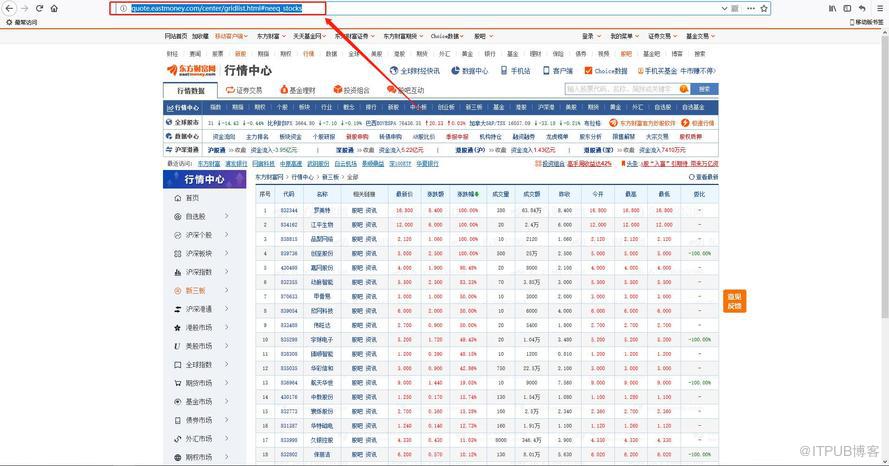The image size is (889, 466).
Task: Open the 罗美特 stock name link
Action: pos(322,210)
